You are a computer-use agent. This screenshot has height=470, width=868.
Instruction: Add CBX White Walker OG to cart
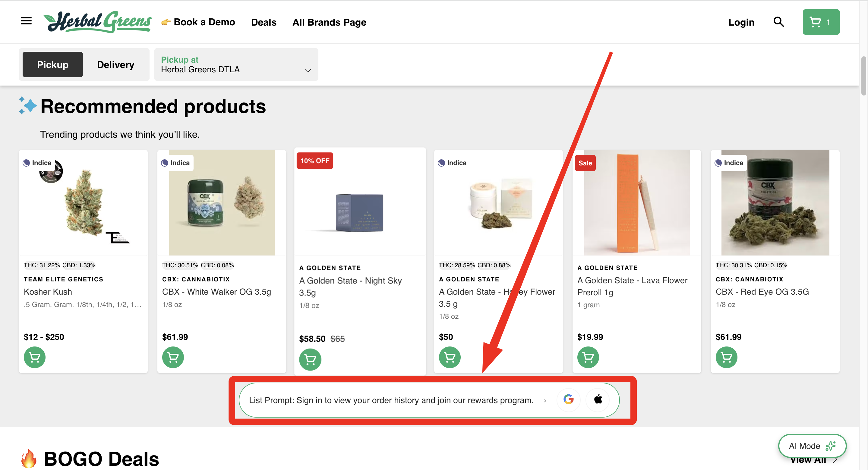click(x=173, y=357)
